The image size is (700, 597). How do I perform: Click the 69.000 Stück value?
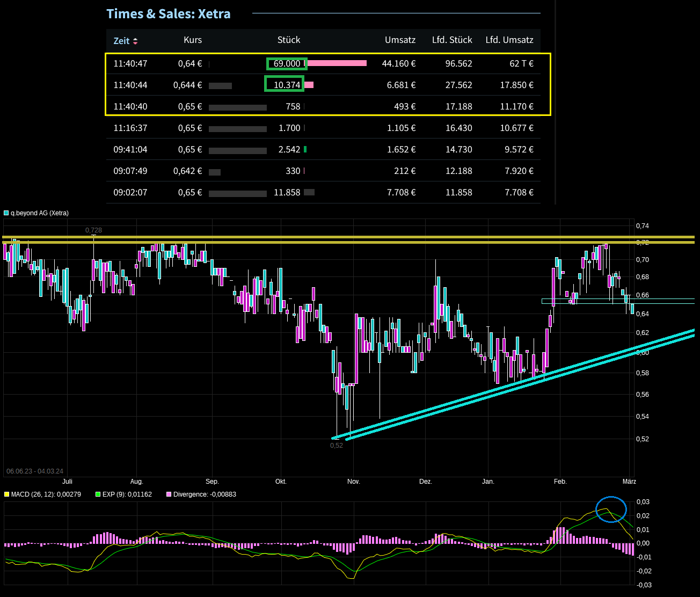(x=287, y=63)
